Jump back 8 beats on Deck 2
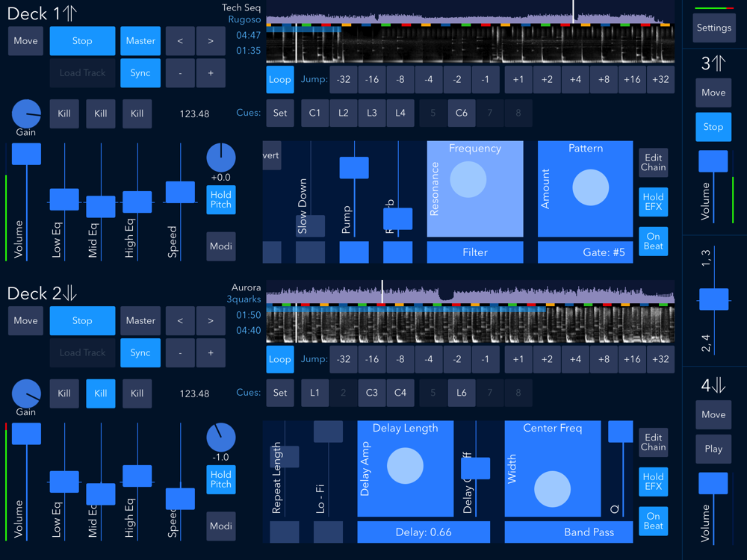Viewport: 747px width, 560px height. pyautogui.click(x=400, y=360)
